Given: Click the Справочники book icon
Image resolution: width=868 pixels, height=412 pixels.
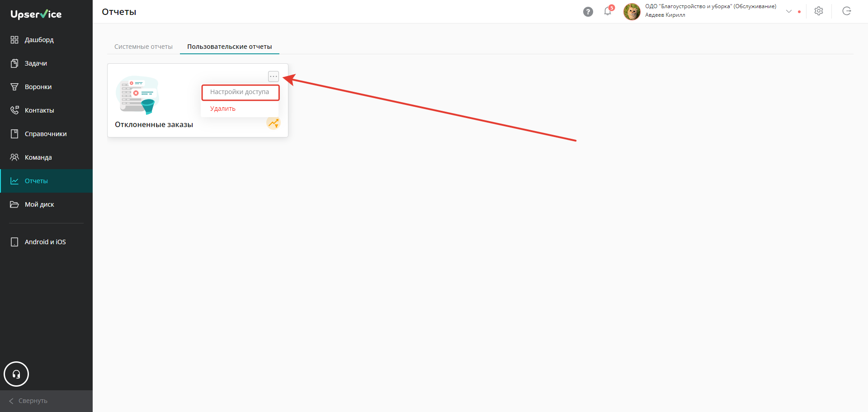Looking at the screenshot, I should coord(14,134).
